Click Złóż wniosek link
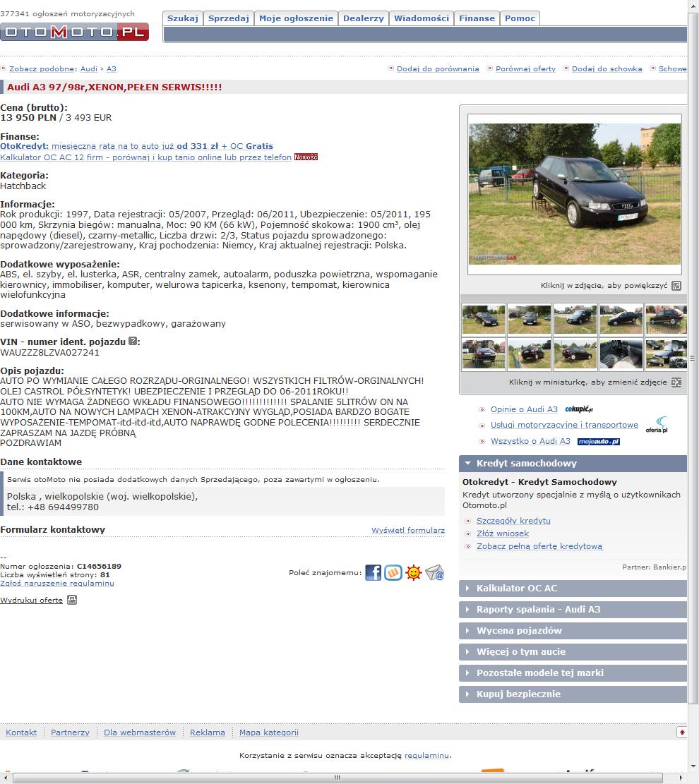699x784 pixels. click(502, 533)
